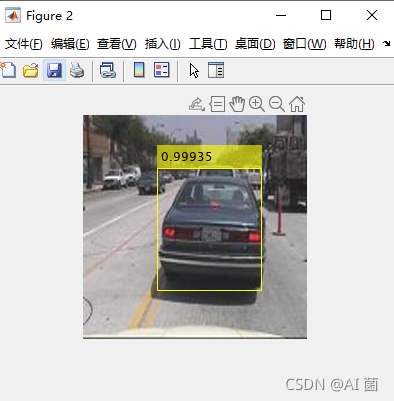Open the 工具(T) menu
The image size is (394, 401).
208,44
